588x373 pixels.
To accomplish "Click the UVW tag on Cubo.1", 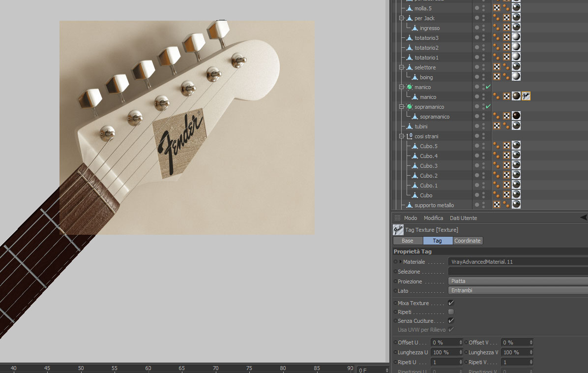I will [506, 185].
